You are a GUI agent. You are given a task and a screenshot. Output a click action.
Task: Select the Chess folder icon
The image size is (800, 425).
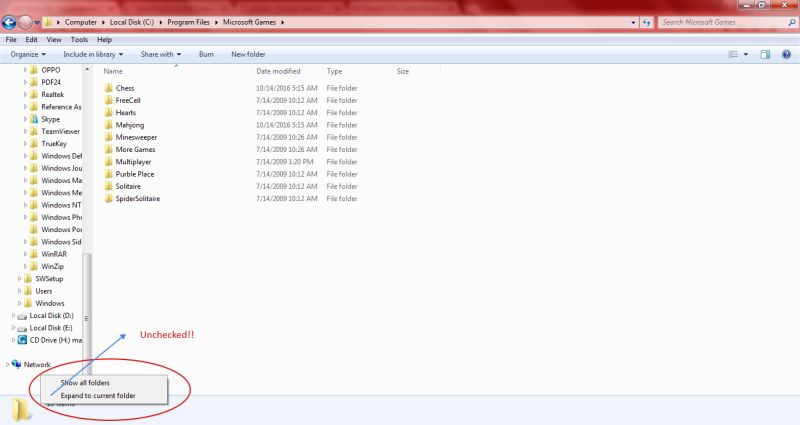[x=108, y=88]
